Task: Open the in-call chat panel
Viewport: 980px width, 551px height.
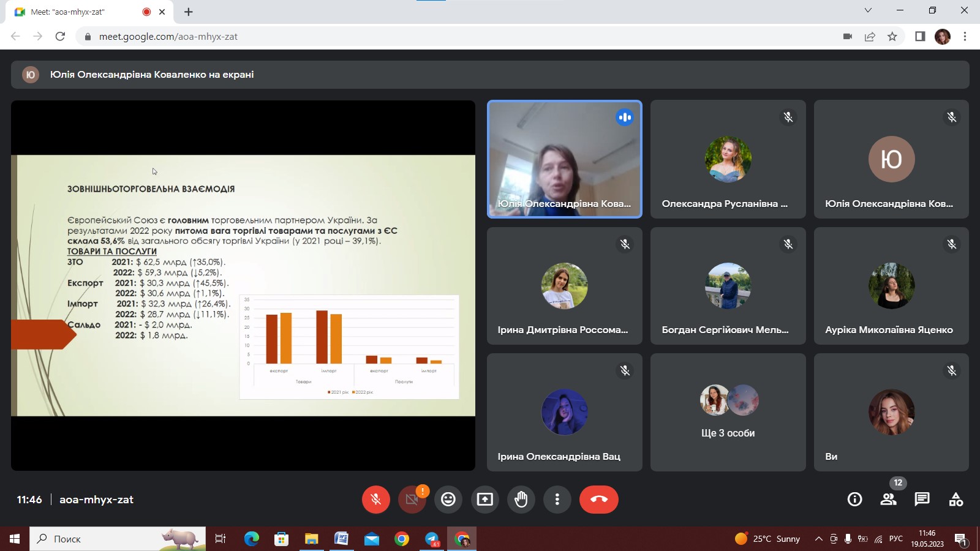Action: click(x=922, y=500)
